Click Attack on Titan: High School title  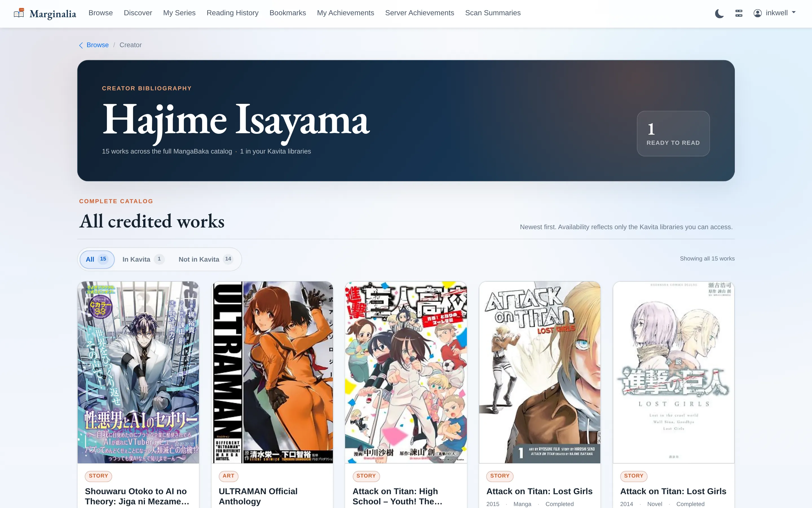point(398,496)
